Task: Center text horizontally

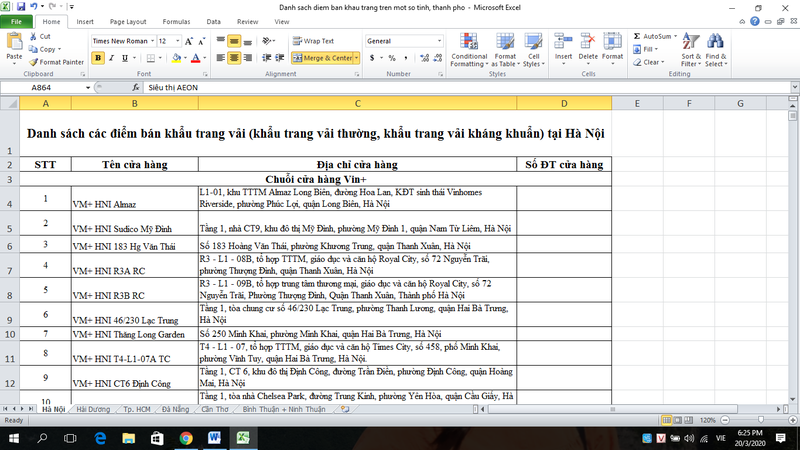Action: [x=234, y=58]
